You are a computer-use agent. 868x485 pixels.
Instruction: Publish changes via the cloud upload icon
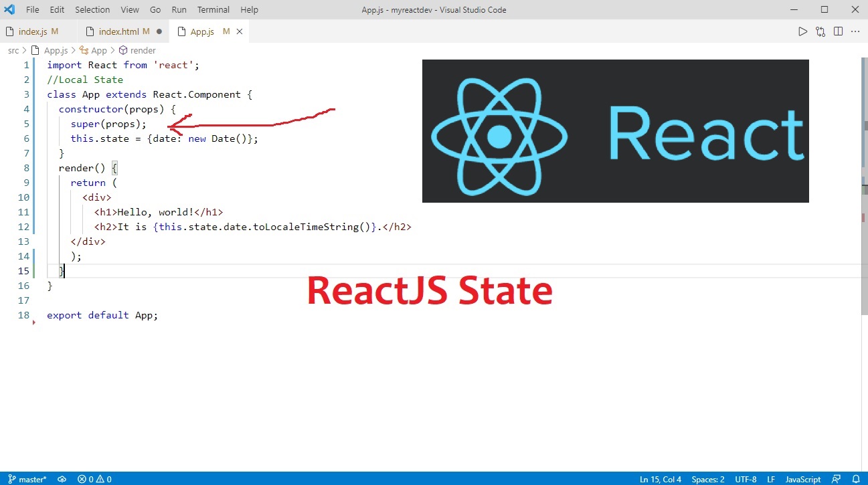(x=62, y=479)
